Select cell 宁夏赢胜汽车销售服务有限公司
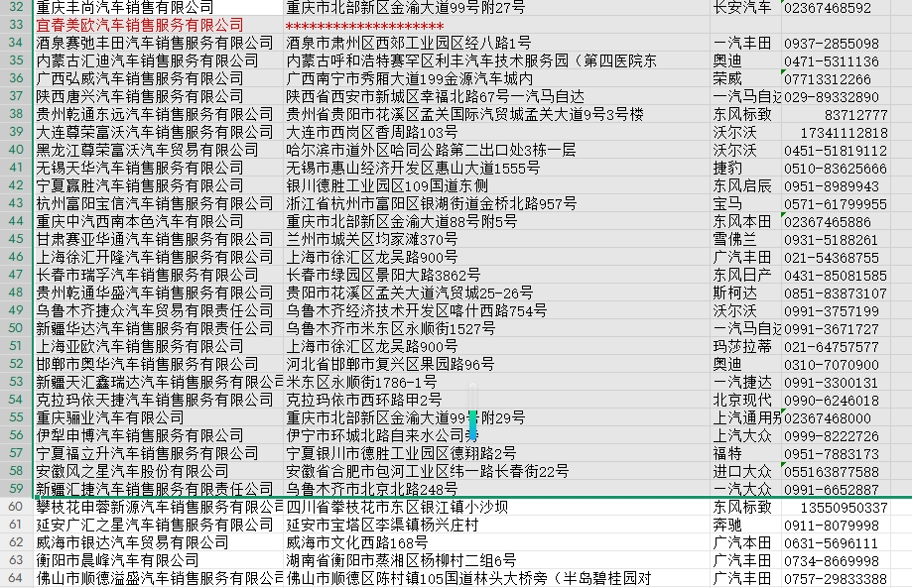This screenshot has width=912, height=588. [158, 186]
